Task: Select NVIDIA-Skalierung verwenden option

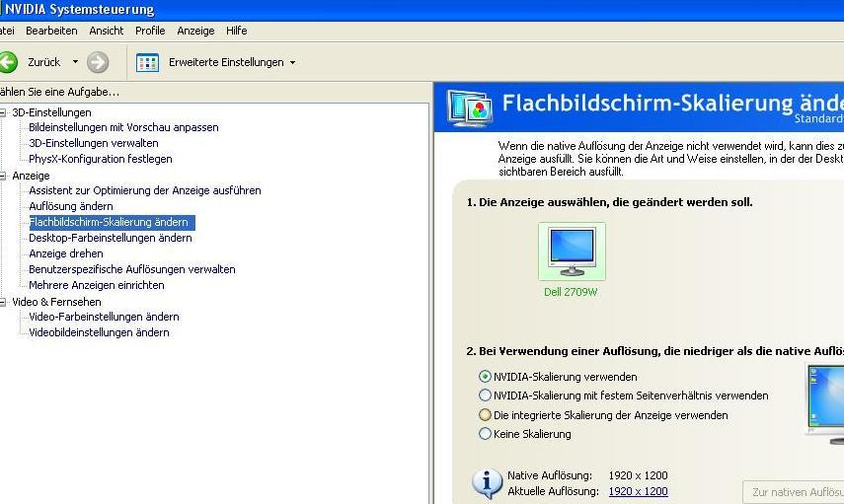Action: pos(485,376)
